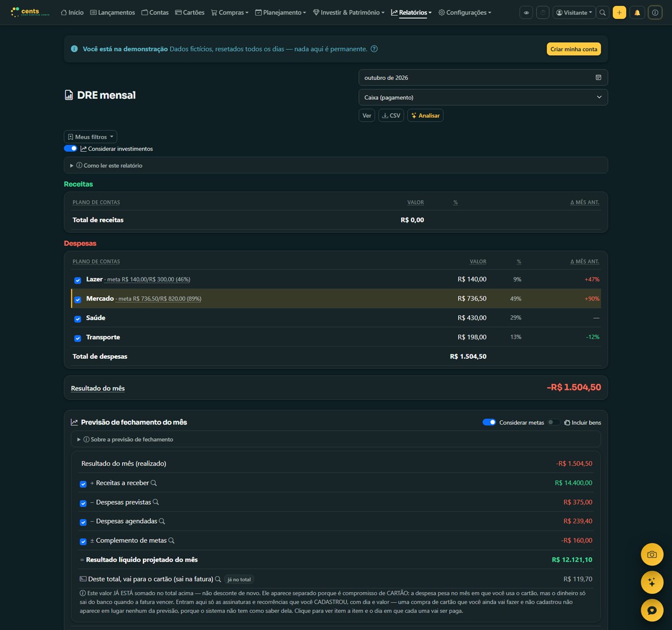Open the Investir & Patrimônio menu

349,13
